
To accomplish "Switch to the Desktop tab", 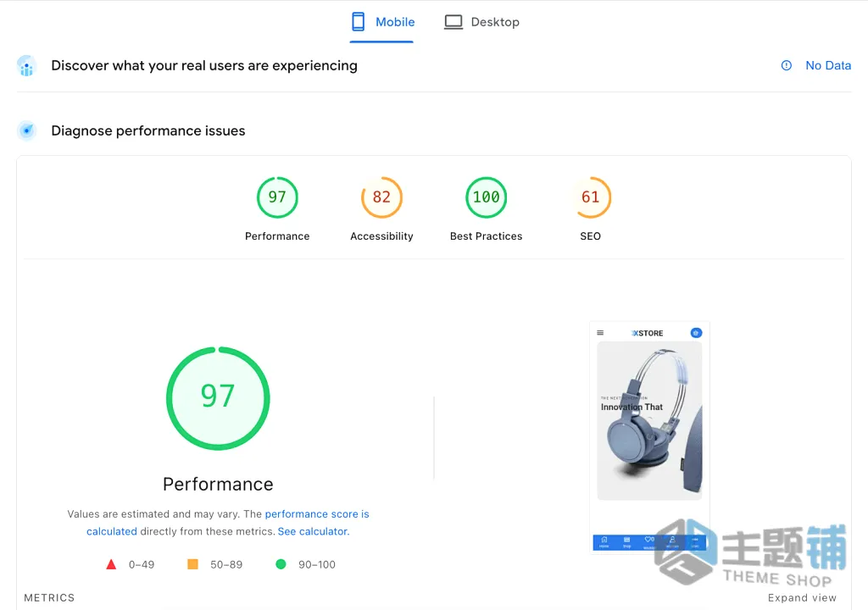I will tap(481, 22).
